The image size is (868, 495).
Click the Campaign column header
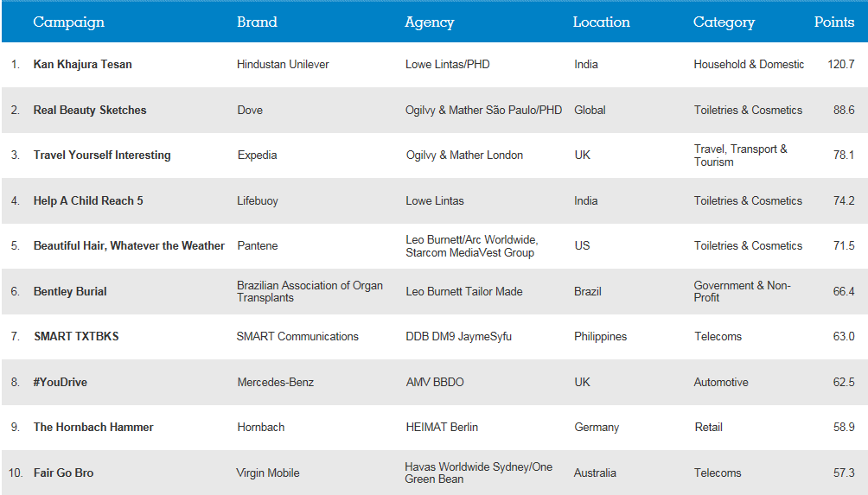tap(68, 22)
